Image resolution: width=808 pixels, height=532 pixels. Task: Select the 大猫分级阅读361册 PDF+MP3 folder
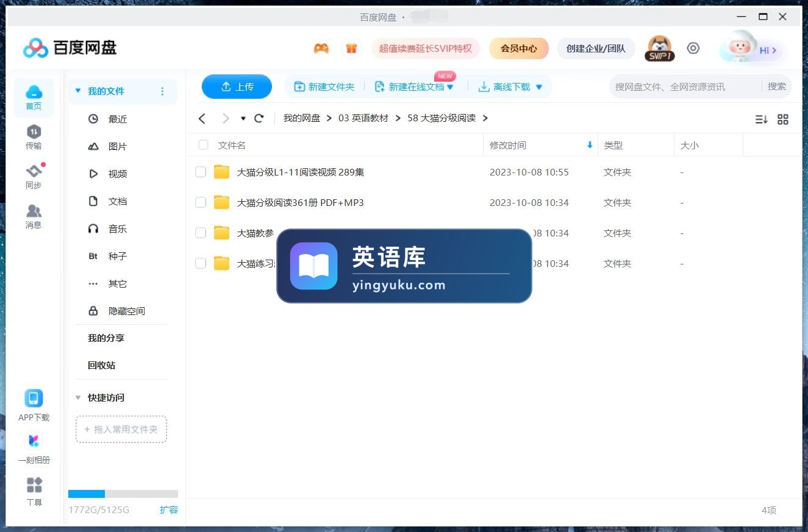click(x=300, y=203)
